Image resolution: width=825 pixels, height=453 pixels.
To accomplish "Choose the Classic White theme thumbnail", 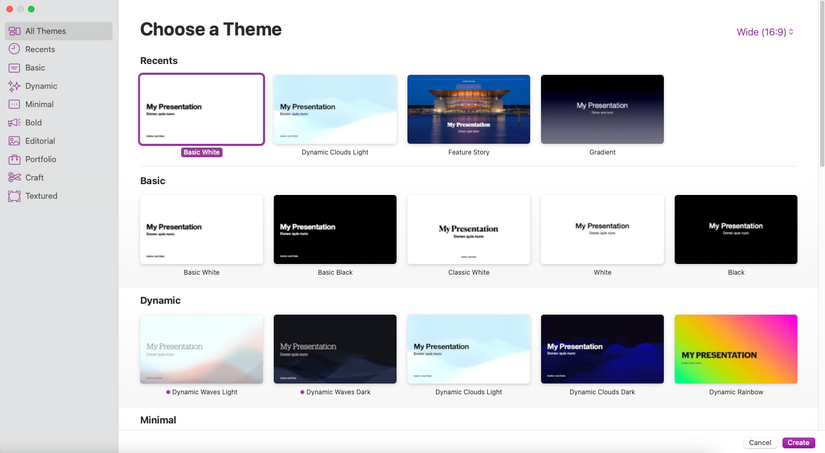I will tap(469, 229).
